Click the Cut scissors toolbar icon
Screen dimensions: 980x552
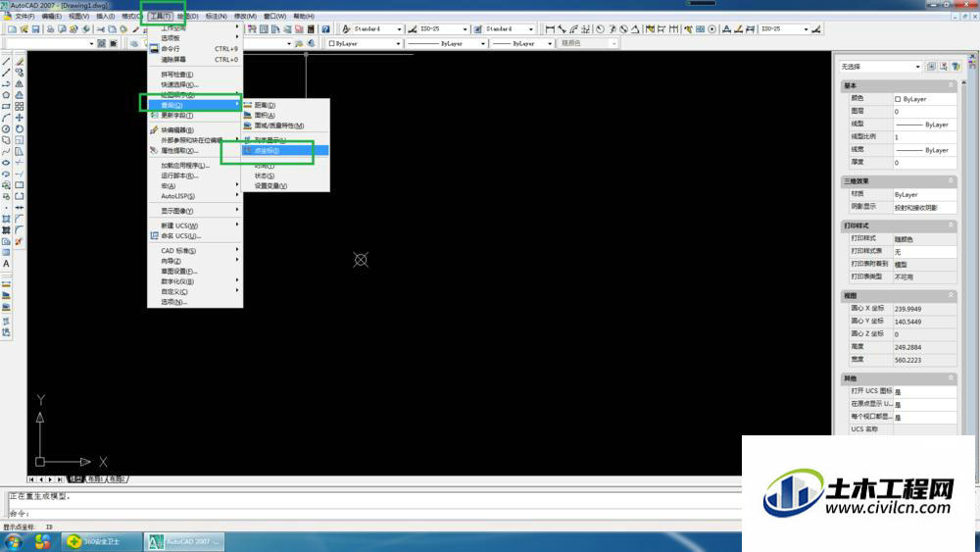[x=101, y=29]
